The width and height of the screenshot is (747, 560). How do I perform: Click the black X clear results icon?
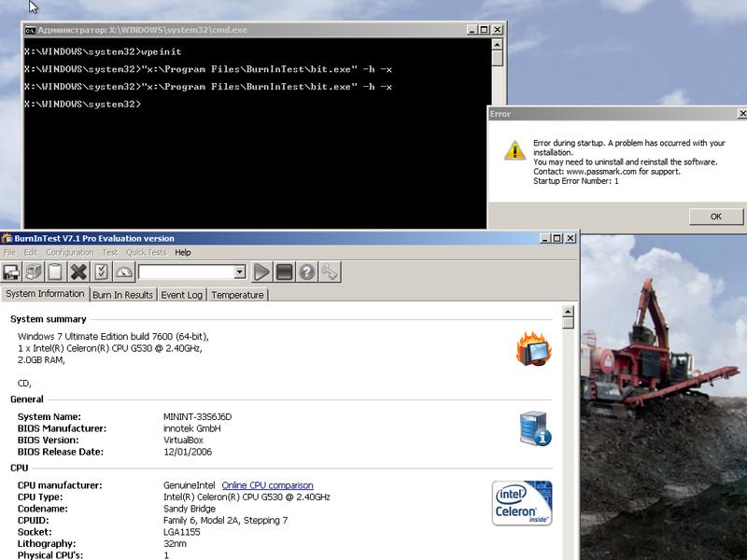tap(78, 273)
